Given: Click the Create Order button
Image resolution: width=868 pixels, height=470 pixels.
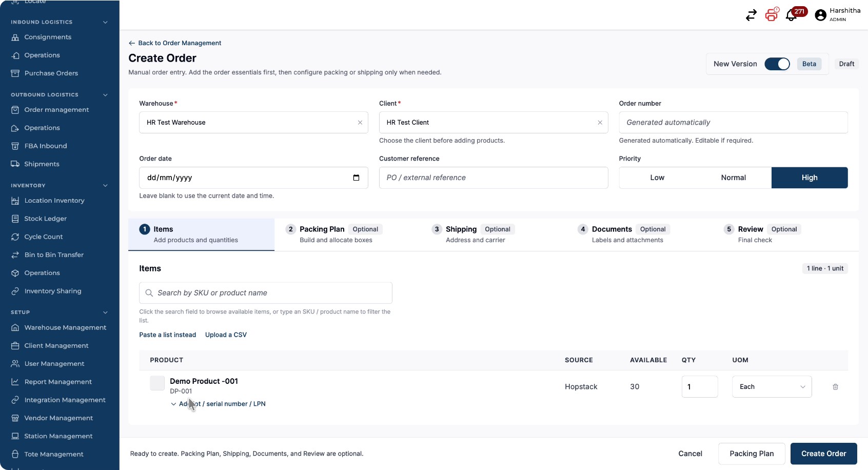Looking at the screenshot, I should (x=823, y=454).
